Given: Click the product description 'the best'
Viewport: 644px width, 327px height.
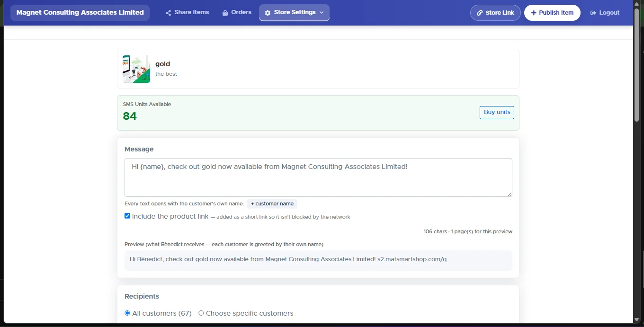Looking at the screenshot, I should 166,74.
